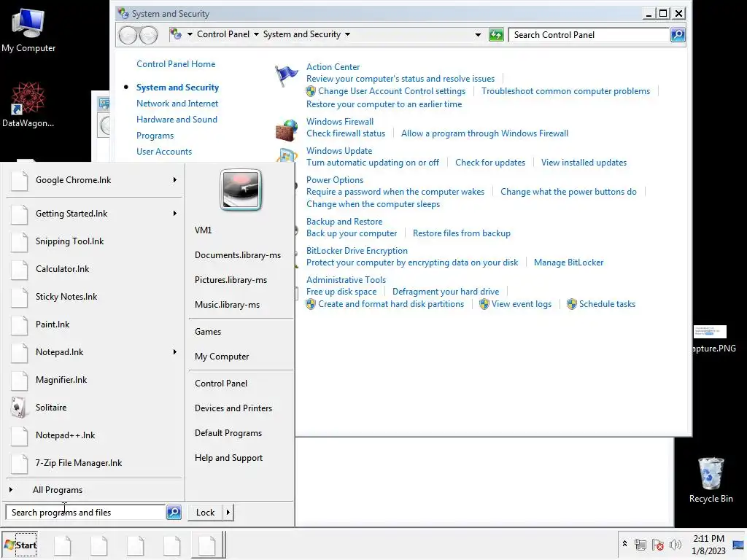This screenshot has width=747, height=560.
Task: Open Google Chrome.lnk icon in Start menu
Action: [19, 180]
